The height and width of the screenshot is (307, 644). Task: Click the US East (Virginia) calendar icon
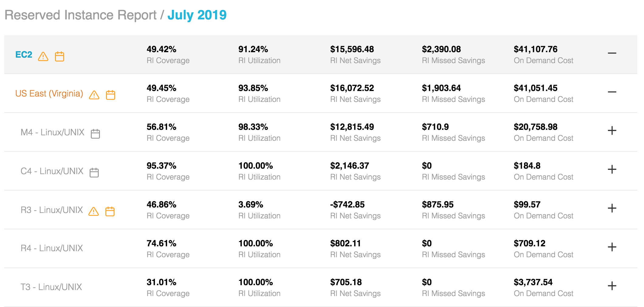(111, 95)
